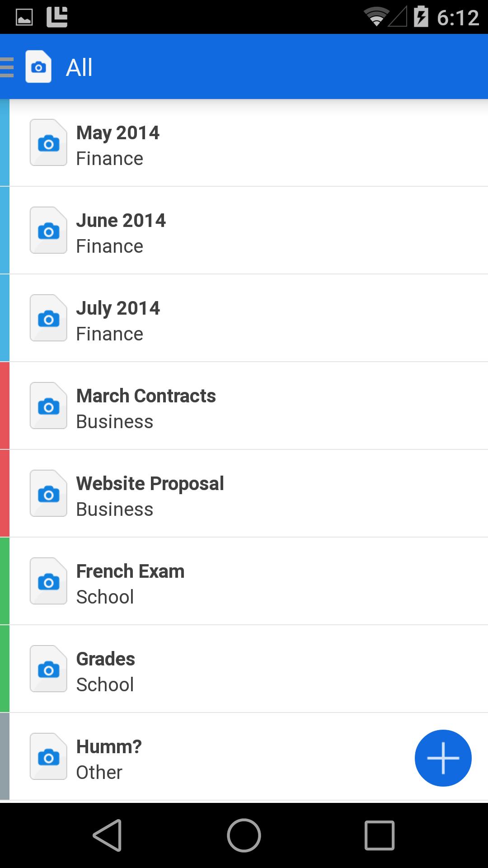Open the recent apps square button
This screenshot has width=488, height=868.
point(379,835)
